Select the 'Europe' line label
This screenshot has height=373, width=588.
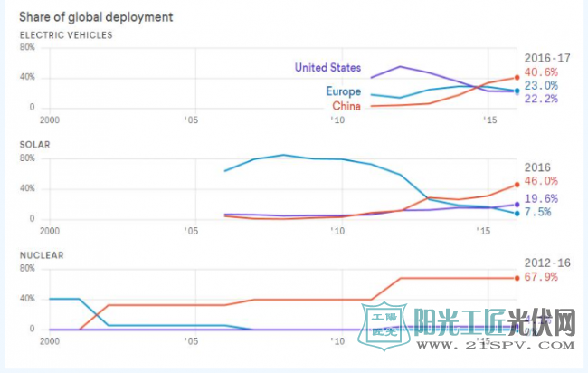coord(345,91)
